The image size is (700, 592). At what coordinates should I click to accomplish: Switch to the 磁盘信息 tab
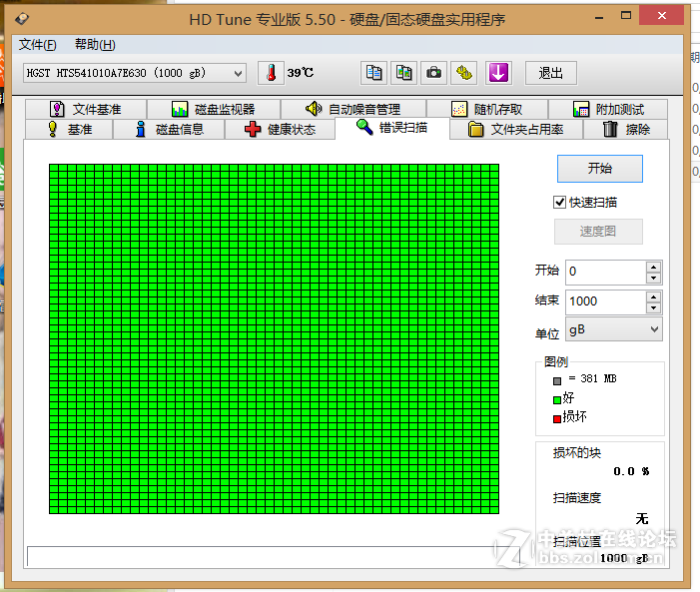pyautogui.click(x=169, y=130)
